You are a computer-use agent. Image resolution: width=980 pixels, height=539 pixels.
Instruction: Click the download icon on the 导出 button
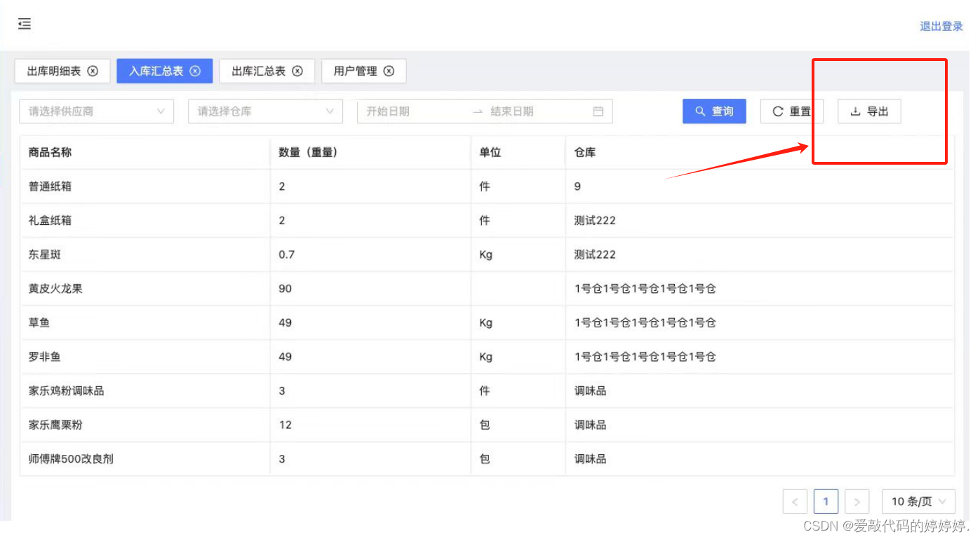[857, 111]
